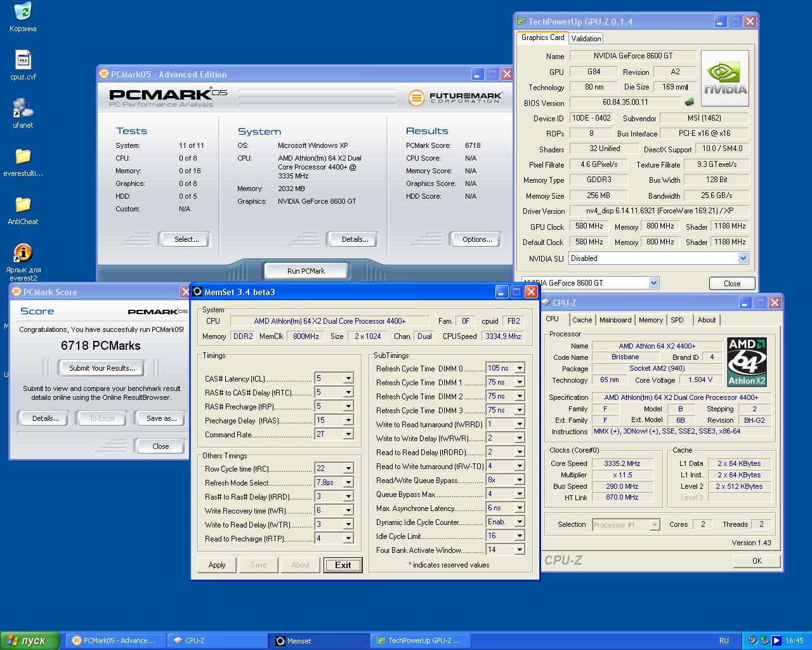812x650 pixels.
Task: Switch to Memset taskbar button
Action: 320,640
